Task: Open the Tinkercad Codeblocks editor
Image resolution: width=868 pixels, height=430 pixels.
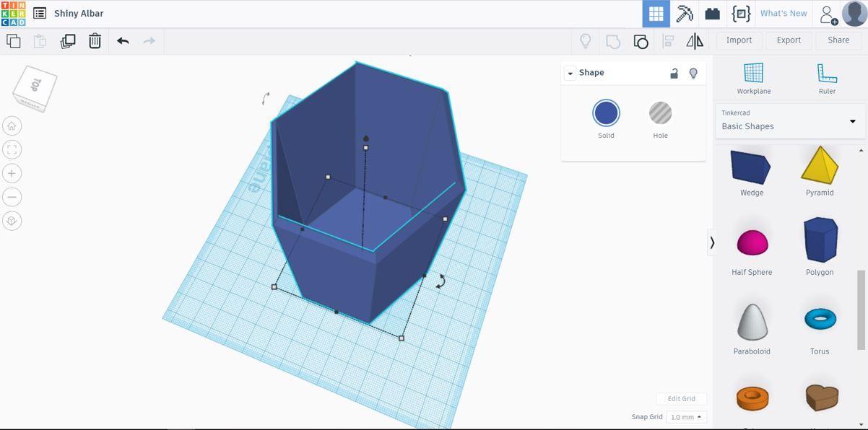Action: tap(739, 13)
